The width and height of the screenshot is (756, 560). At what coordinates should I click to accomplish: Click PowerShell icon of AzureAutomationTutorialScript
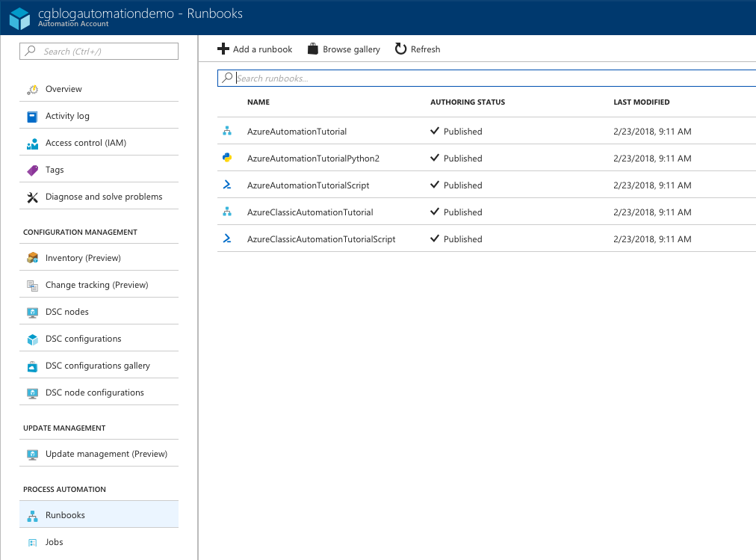click(x=227, y=184)
